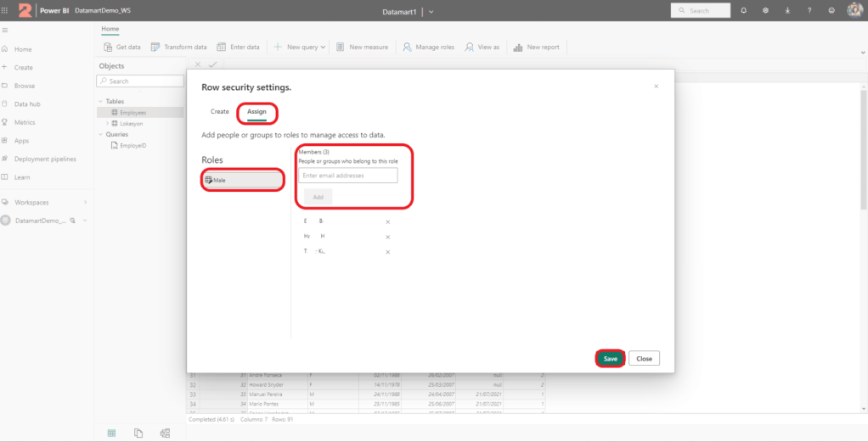Open the help question mark icon

click(808, 10)
